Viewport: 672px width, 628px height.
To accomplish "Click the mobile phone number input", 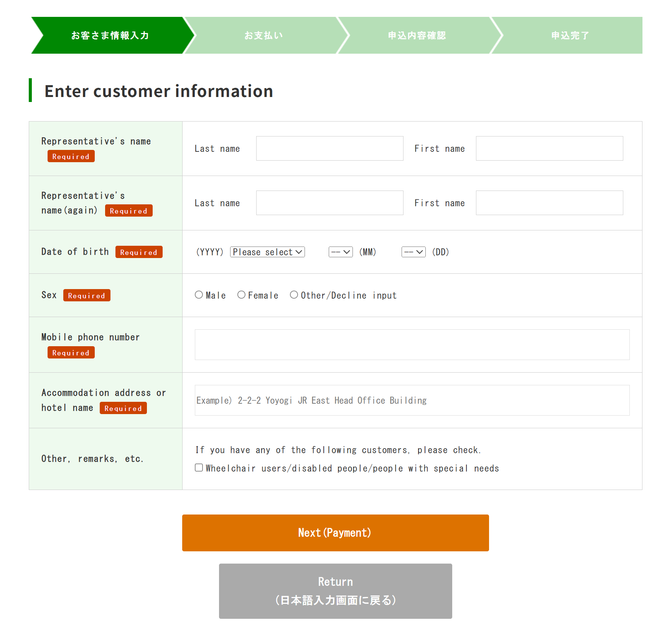I will point(412,345).
